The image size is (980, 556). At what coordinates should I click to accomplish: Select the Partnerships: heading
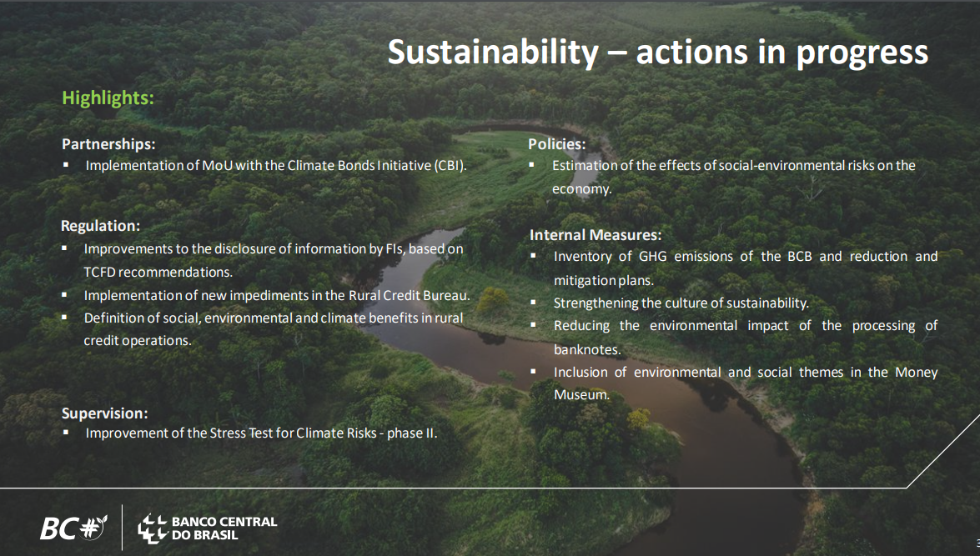coord(108,143)
